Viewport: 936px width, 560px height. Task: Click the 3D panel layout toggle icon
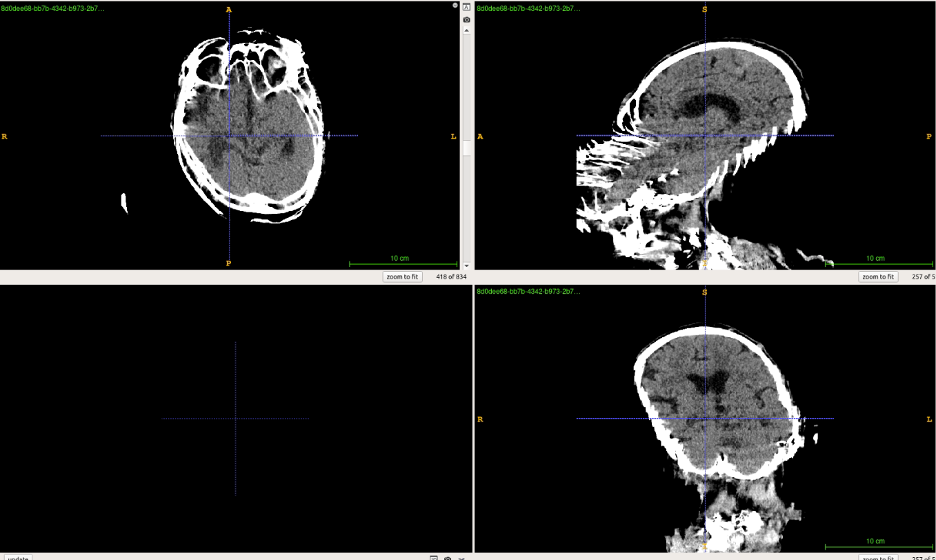coord(434,557)
